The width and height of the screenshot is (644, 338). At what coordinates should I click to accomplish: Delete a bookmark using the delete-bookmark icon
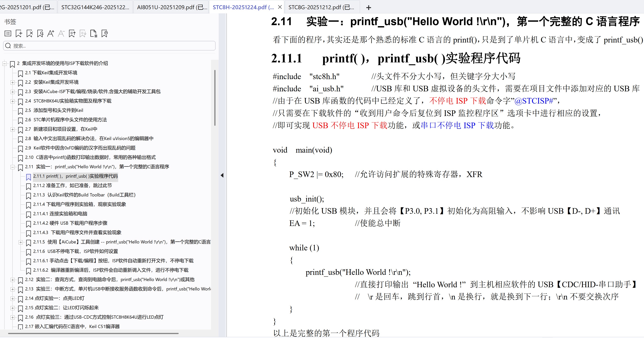pyautogui.click(x=29, y=33)
